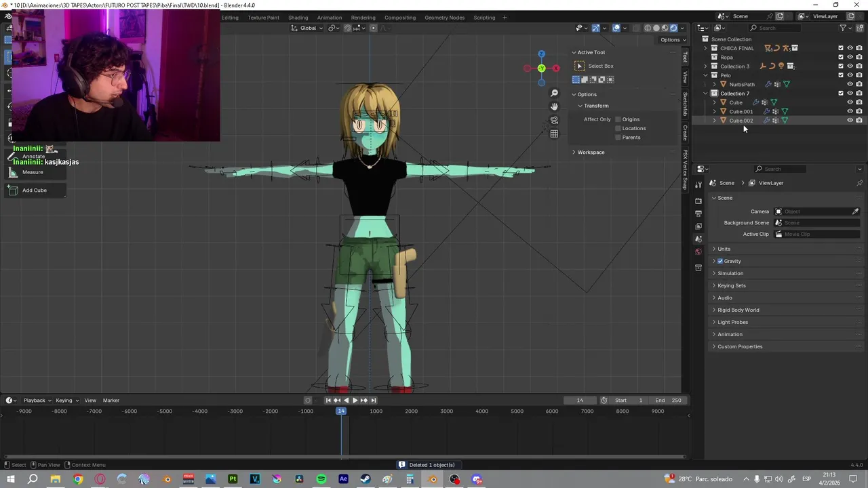The height and width of the screenshot is (488, 868).
Task: Jump to timeline end frame button
Action: click(372, 401)
